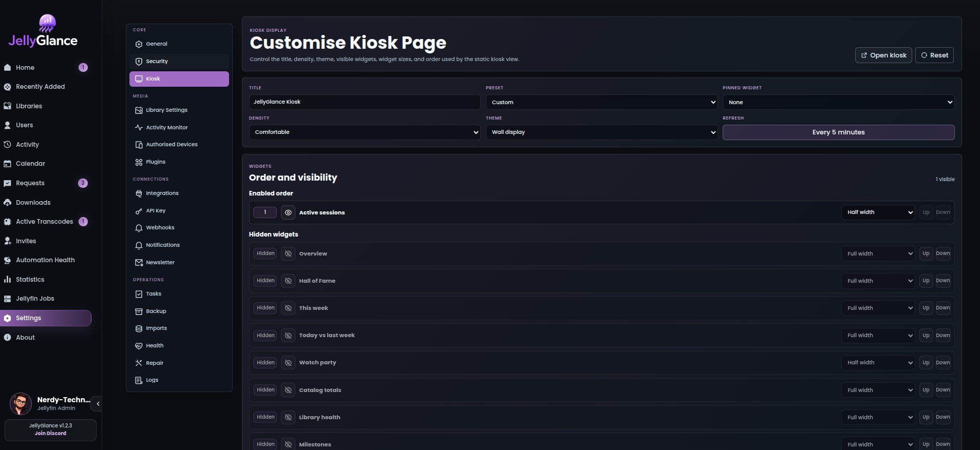This screenshot has width=980, height=450.
Task: Open Backup in Operations section
Action: 179,311
